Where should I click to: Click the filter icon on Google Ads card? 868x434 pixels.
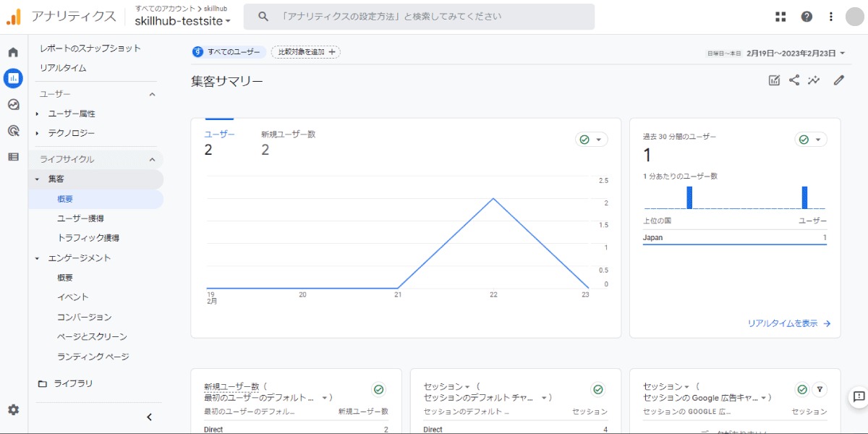pyautogui.click(x=819, y=389)
